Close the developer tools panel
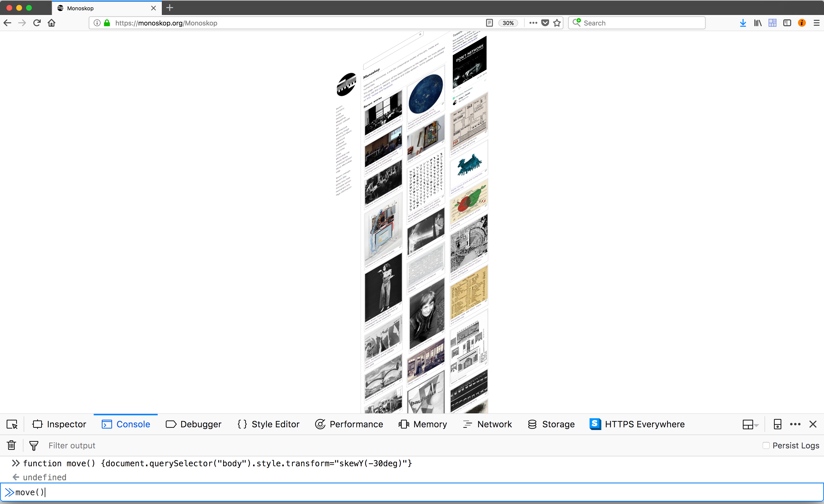The height and width of the screenshot is (504, 824). pyautogui.click(x=813, y=424)
